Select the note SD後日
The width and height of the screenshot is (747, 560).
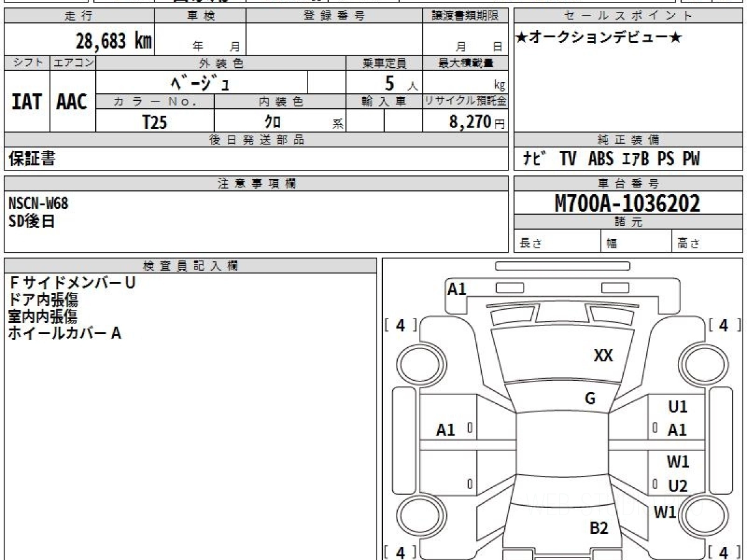click(32, 220)
